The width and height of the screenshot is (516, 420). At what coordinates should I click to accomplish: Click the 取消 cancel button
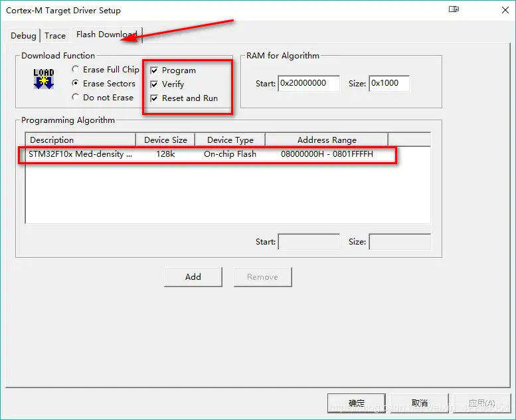point(420,403)
